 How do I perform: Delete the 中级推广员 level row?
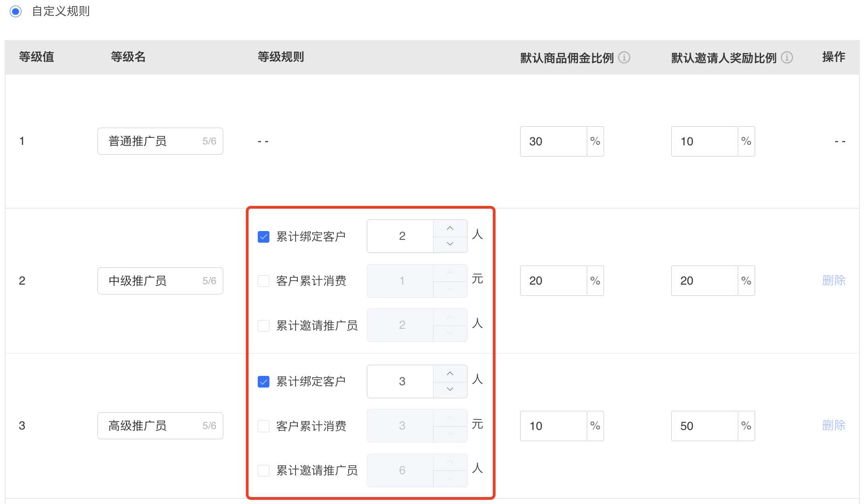pyautogui.click(x=833, y=280)
